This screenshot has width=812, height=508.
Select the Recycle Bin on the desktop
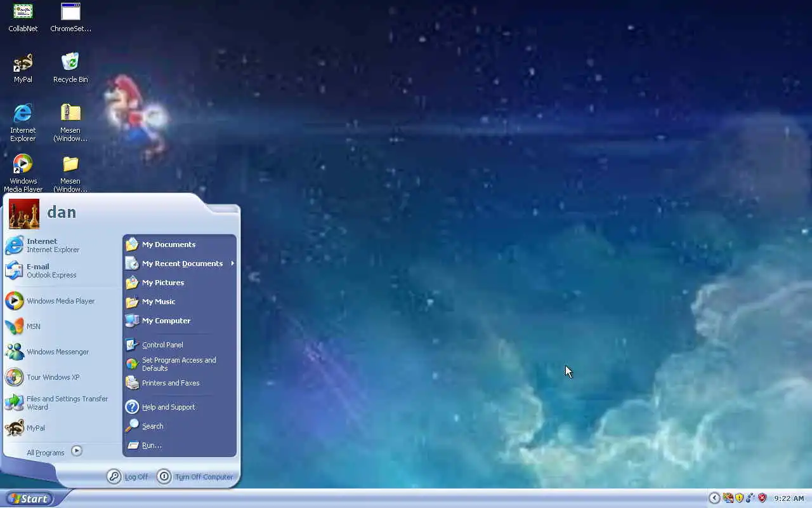70,68
